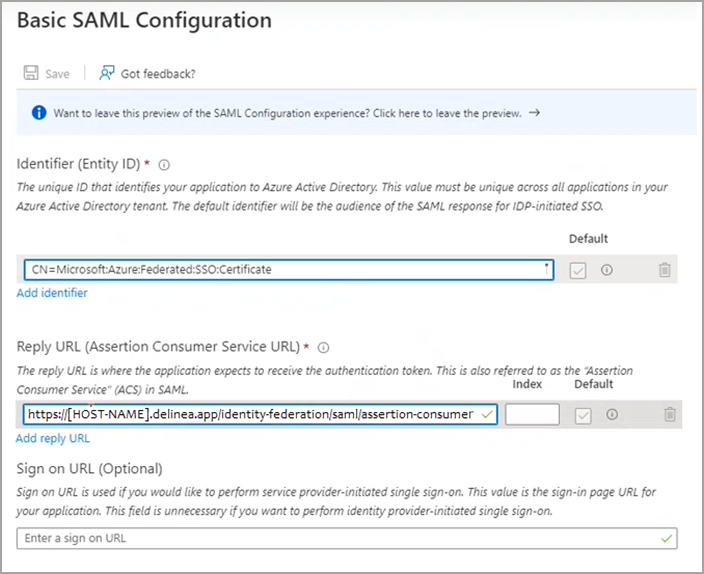
Task: Delete the reply URL with trash icon
Action: [x=670, y=415]
